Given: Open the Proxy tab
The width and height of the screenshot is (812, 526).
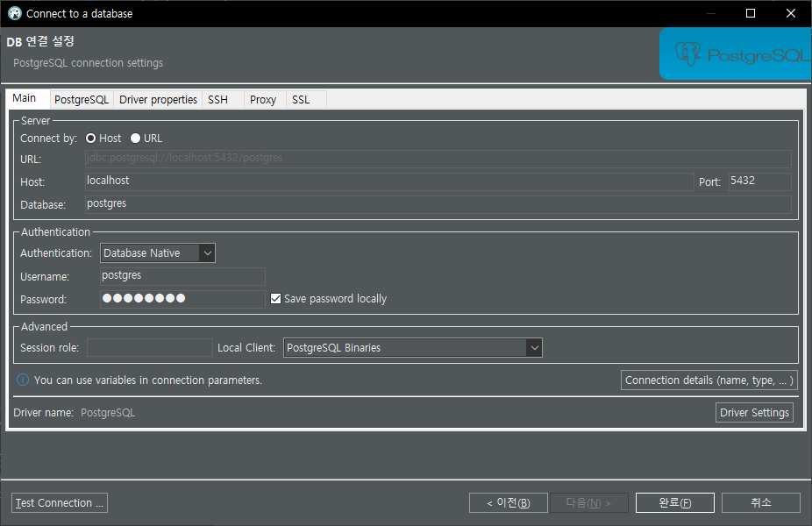Looking at the screenshot, I should [263, 99].
